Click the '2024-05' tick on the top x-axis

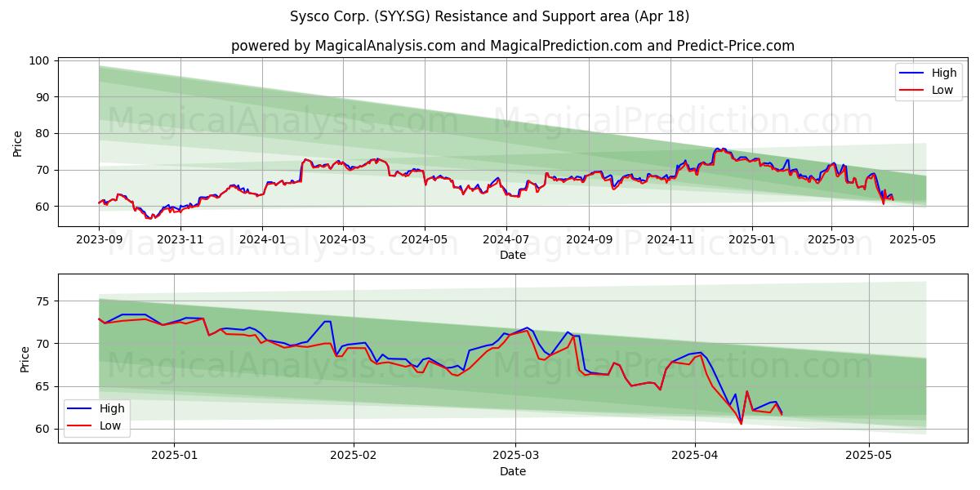tap(424, 240)
